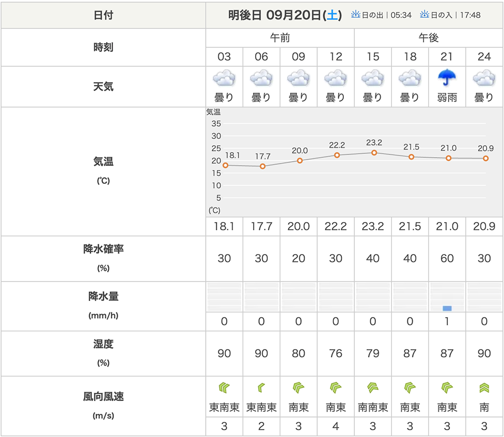This screenshot has height=437, width=504.
Task: Click the 明後日 09月20日 date heading
Action: click(275, 15)
